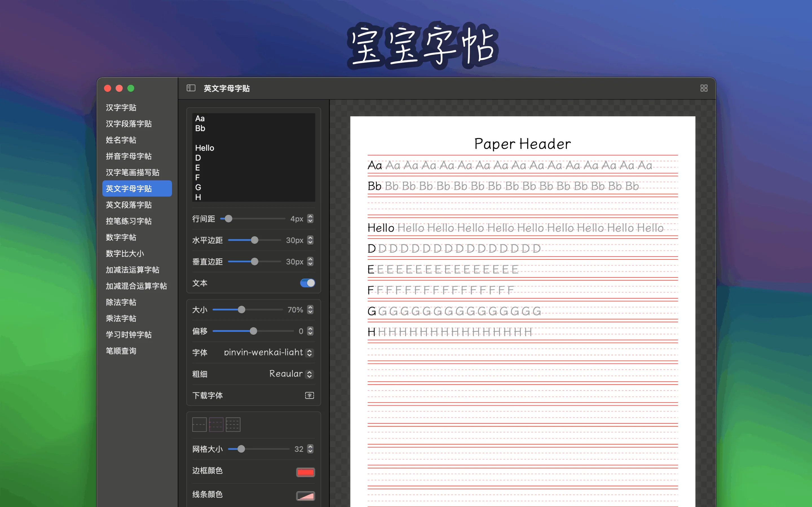Click the red 边框颜色 color swatch
812x507 pixels.
[x=305, y=472]
